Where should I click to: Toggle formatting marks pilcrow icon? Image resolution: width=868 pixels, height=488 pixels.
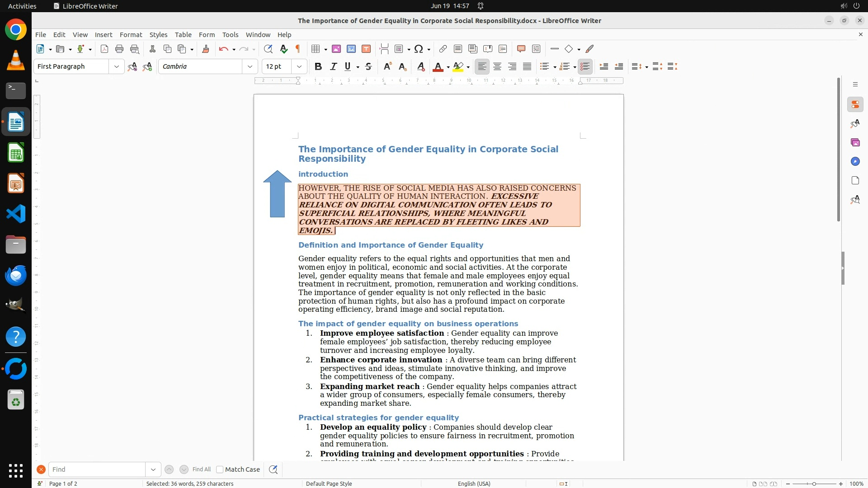tap(298, 49)
